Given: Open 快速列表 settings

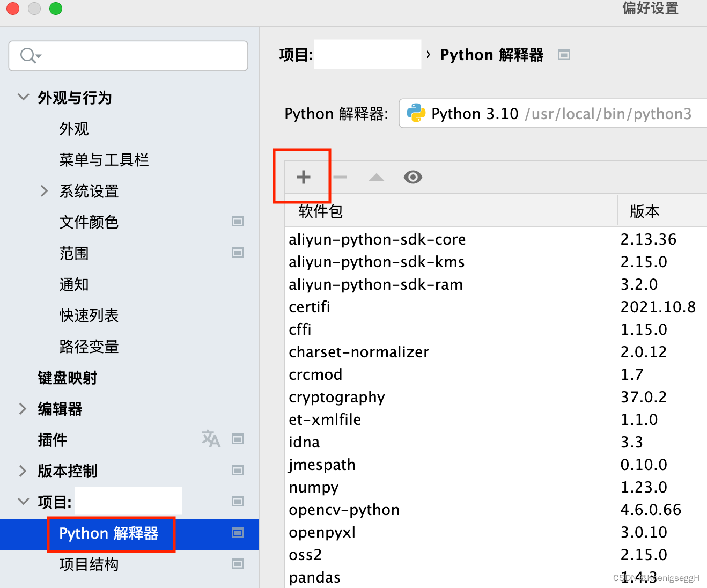Looking at the screenshot, I should point(89,315).
